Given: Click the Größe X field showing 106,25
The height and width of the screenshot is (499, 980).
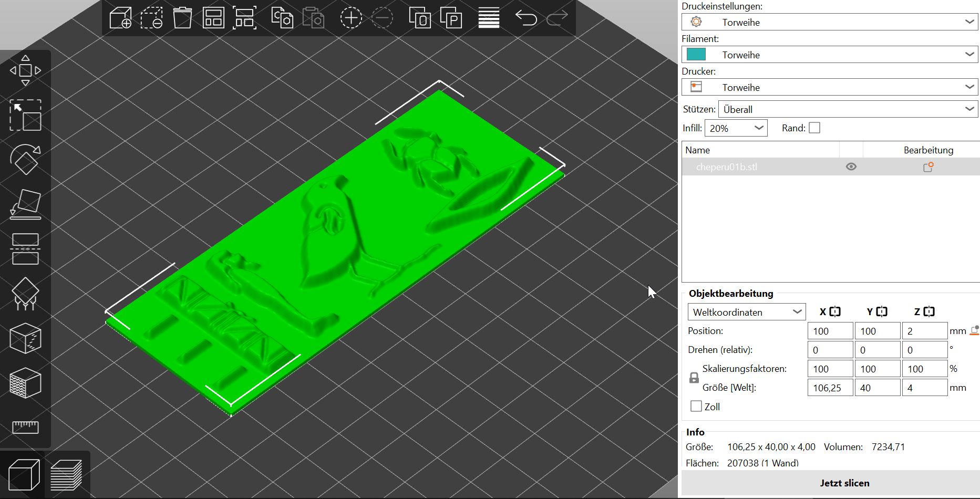Looking at the screenshot, I should pyautogui.click(x=830, y=388).
